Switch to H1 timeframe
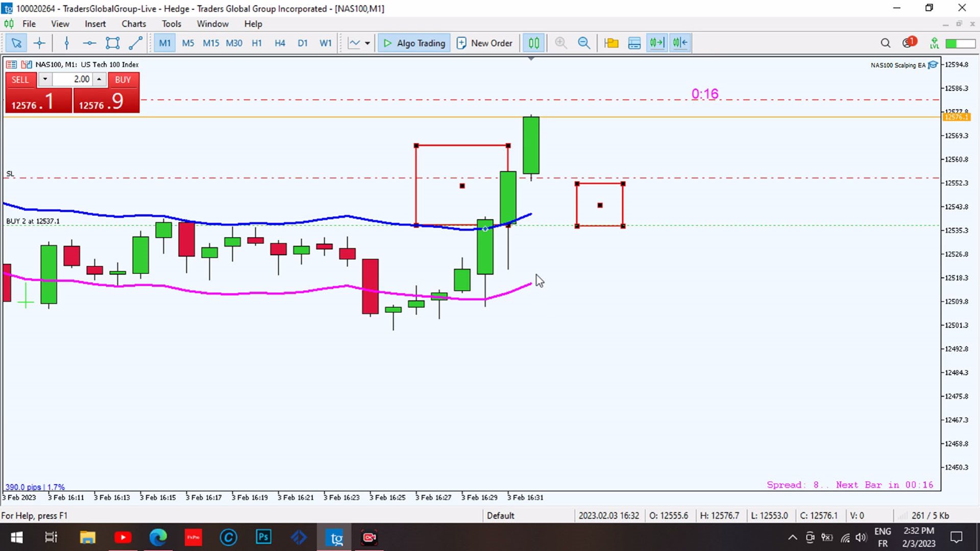 (x=257, y=43)
